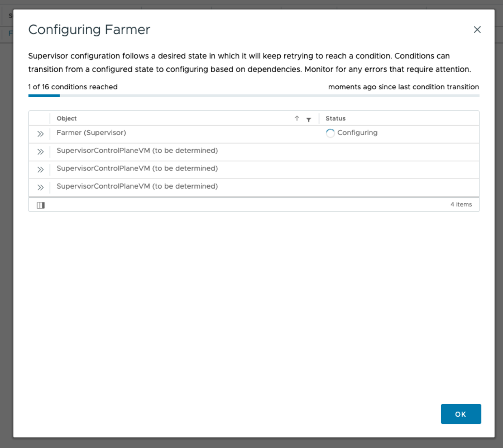Expand the first SupervisorControlPlaneVM row
This screenshot has width=503, height=448.
click(40, 152)
